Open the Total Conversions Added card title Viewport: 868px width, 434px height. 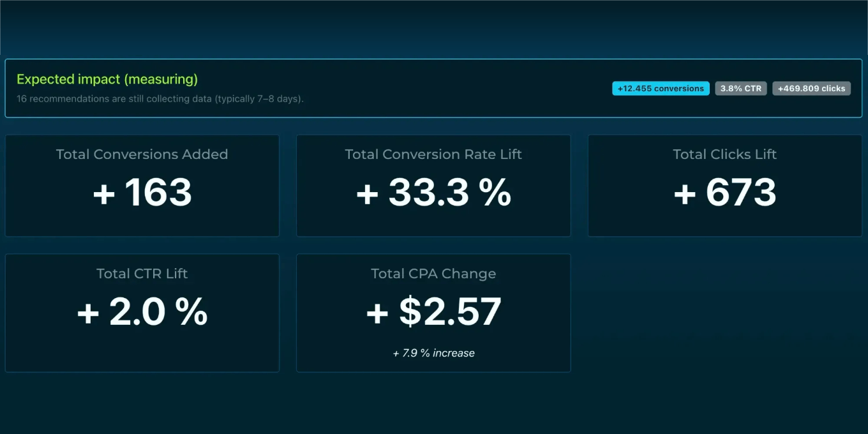(x=142, y=154)
